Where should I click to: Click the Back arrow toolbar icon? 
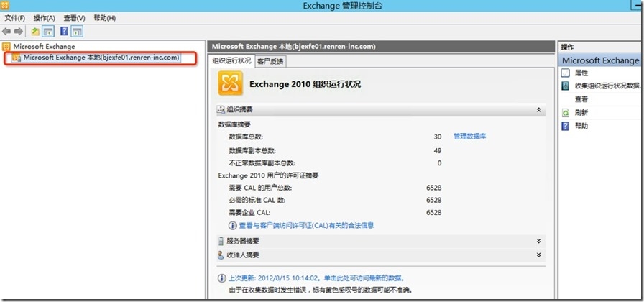(6, 32)
